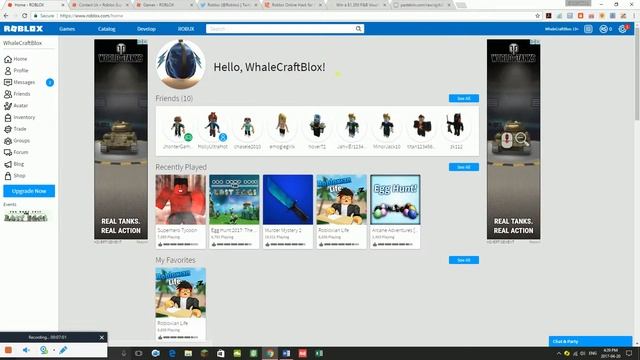Toggle the recorder webcam icon
Image resolution: width=640 pixels, height=360 pixels.
pos(44,350)
